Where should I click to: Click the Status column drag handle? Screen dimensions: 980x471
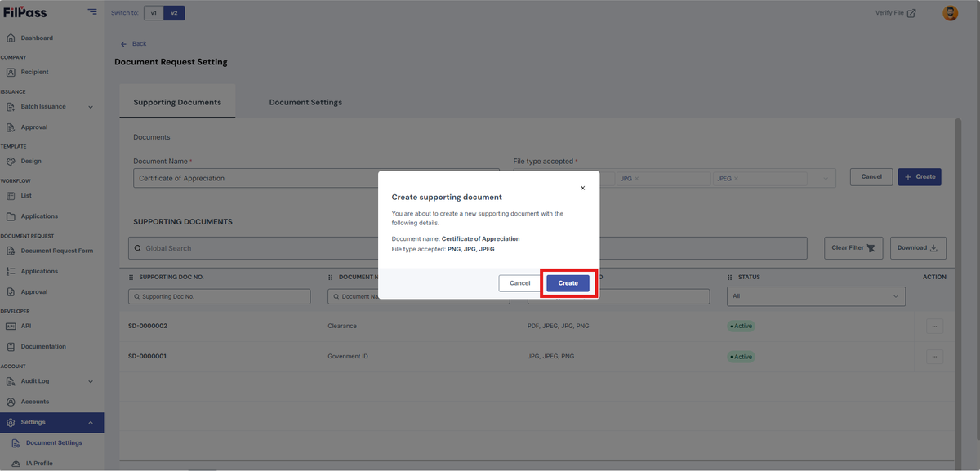tap(730, 278)
